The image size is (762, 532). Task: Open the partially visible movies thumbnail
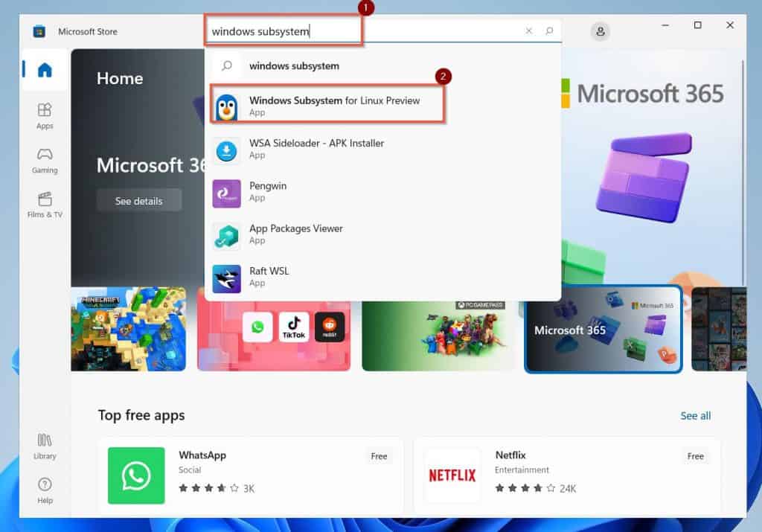(x=719, y=329)
